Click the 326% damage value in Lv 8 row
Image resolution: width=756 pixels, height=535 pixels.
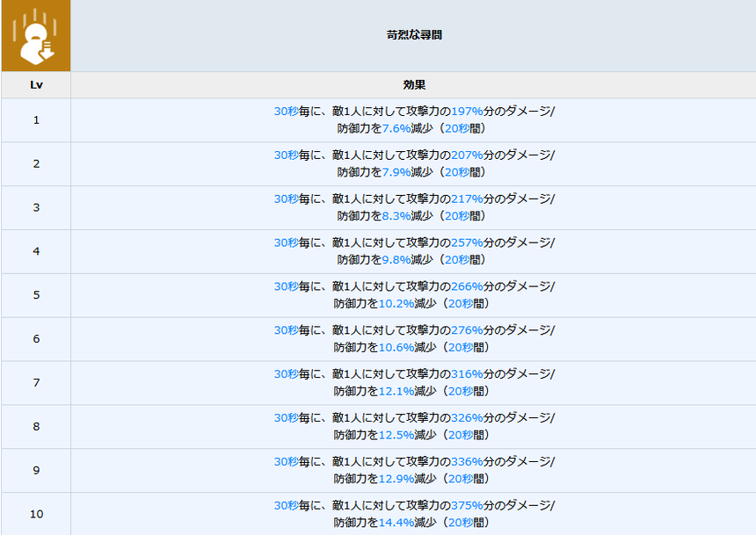467,418
